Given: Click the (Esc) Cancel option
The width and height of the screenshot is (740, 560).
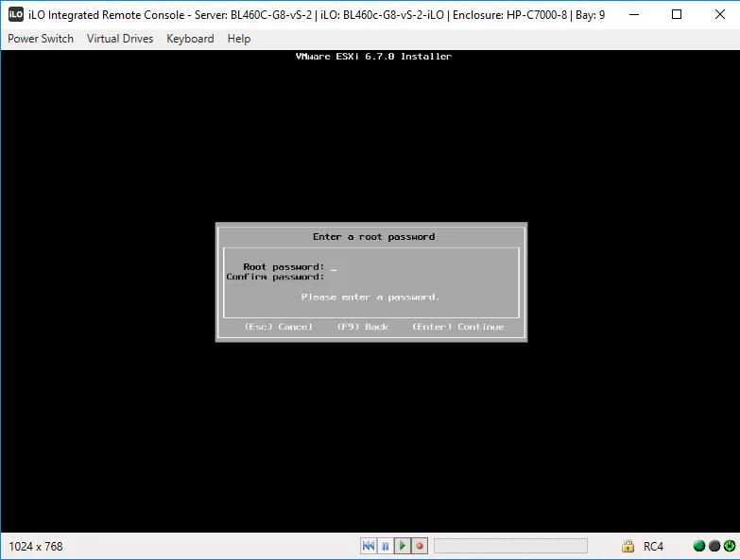Looking at the screenshot, I should coord(279,327).
